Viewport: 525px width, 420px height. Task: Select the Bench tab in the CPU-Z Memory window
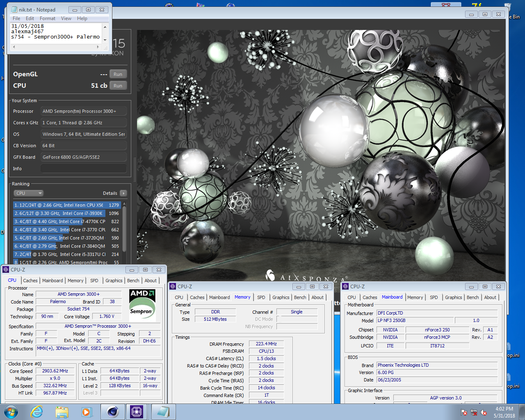[x=300, y=297]
